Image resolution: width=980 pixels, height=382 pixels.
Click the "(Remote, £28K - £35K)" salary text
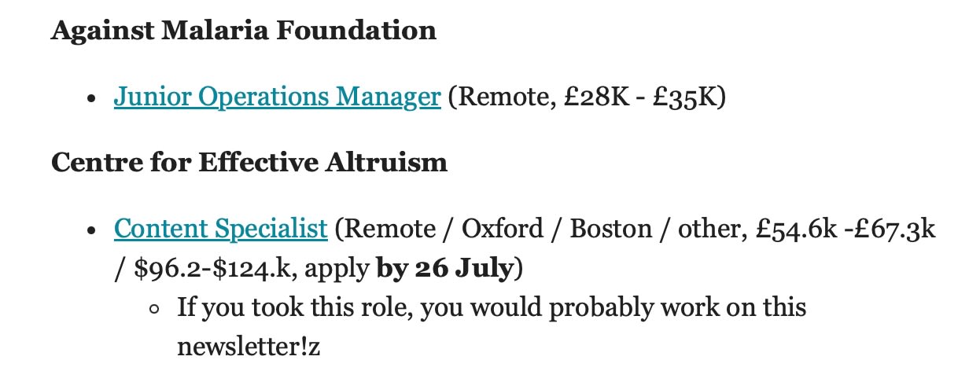[x=586, y=97]
